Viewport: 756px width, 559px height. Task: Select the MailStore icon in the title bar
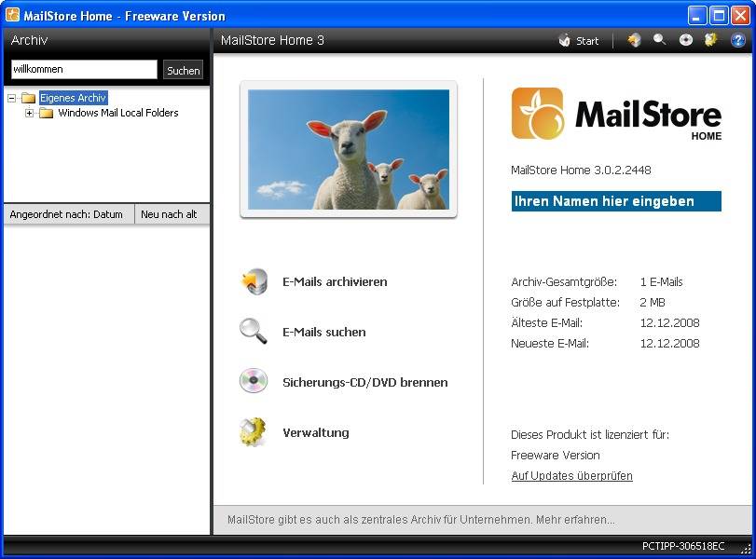point(13,15)
